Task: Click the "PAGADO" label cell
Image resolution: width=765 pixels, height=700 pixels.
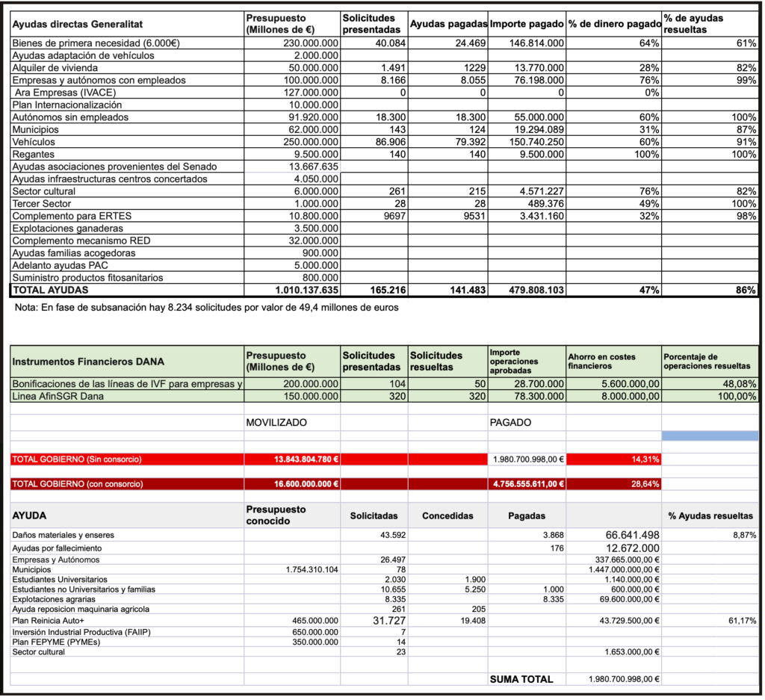Action: tap(510, 422)
